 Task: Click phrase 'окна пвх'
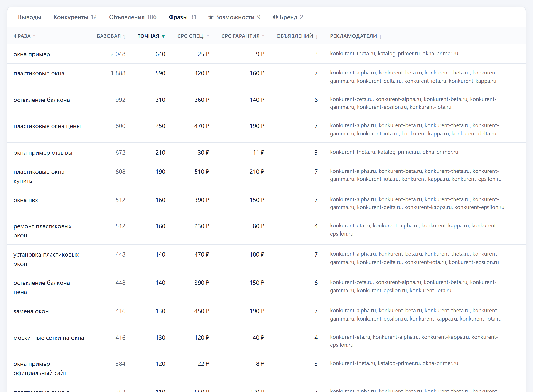pyautogui.click(x=26, y=200)
